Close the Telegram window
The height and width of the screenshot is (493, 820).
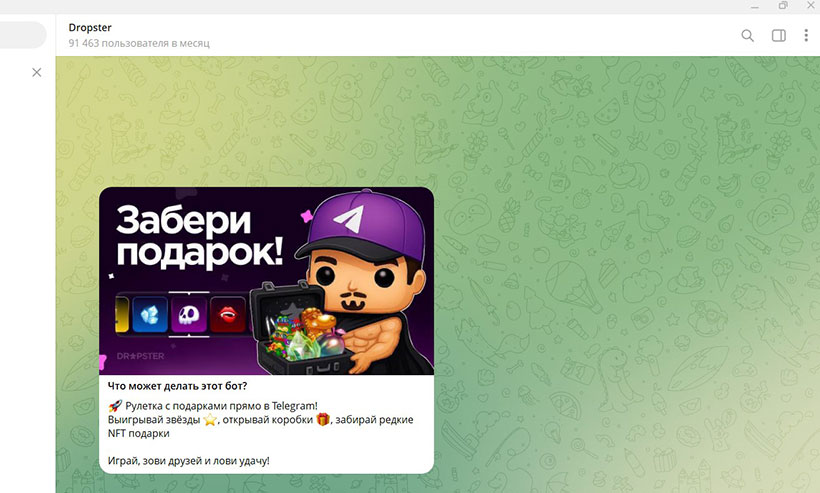tap(810, 6)
